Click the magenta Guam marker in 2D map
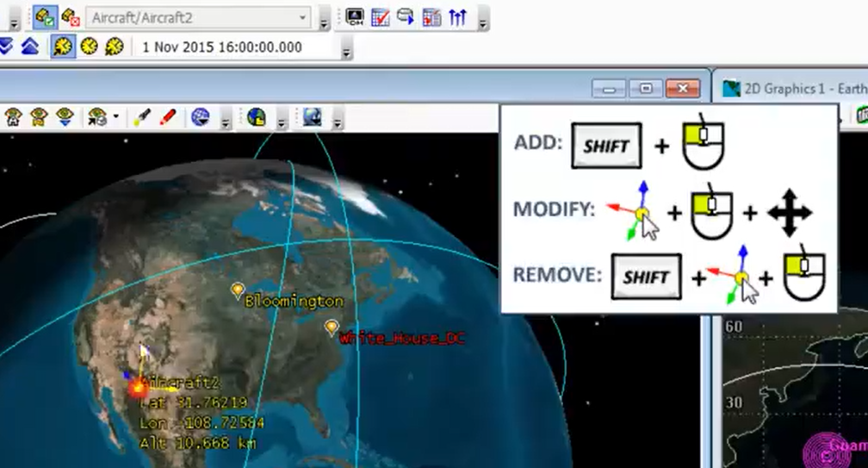The width and height of the screenshot is (868, 468). (x=827, y=453)
